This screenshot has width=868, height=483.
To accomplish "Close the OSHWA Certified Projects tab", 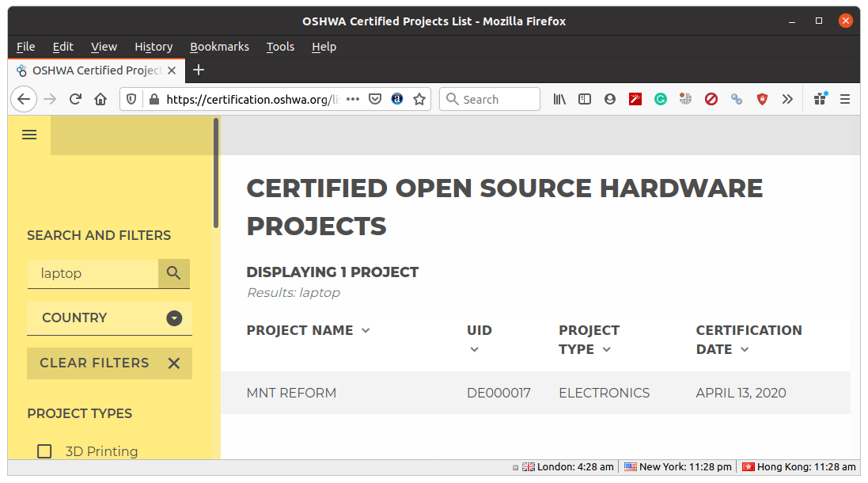I will tap(172, 70).
